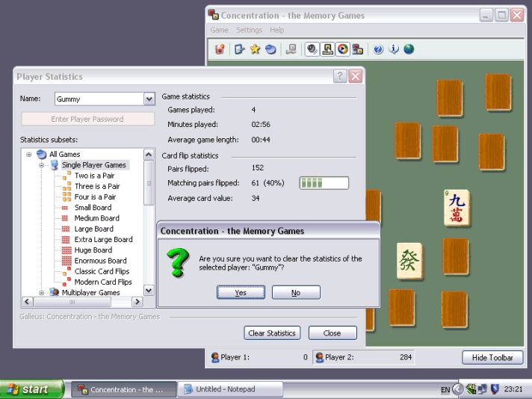Image resolution: width=532 pixels, height=399 pixels.
Task: Click the Player 2 avatar icon
Action: click(x=319, y=357)
